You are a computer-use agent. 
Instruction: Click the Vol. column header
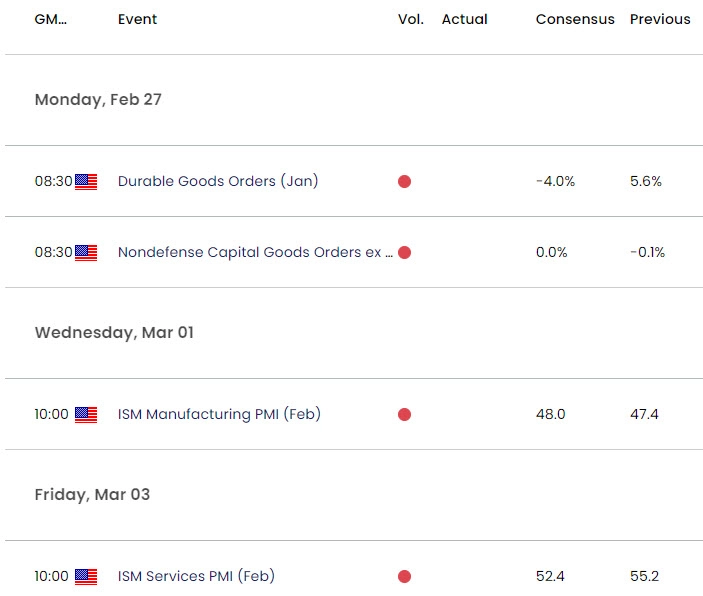(410, 19)
